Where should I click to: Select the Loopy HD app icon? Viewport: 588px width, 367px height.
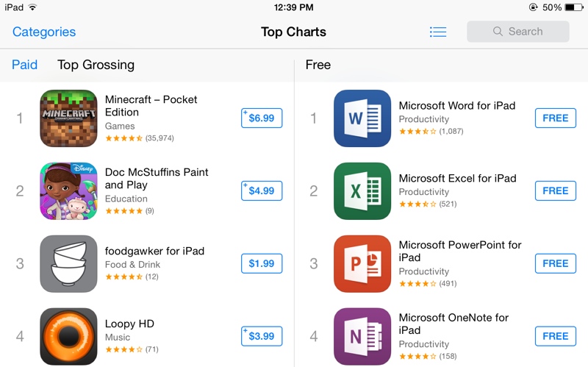pos(68,336)
